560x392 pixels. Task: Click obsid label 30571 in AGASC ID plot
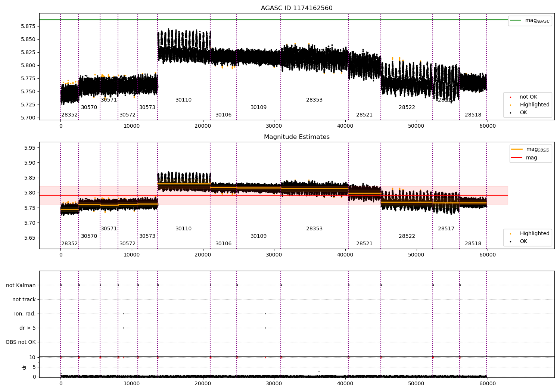tap(109, 100)
